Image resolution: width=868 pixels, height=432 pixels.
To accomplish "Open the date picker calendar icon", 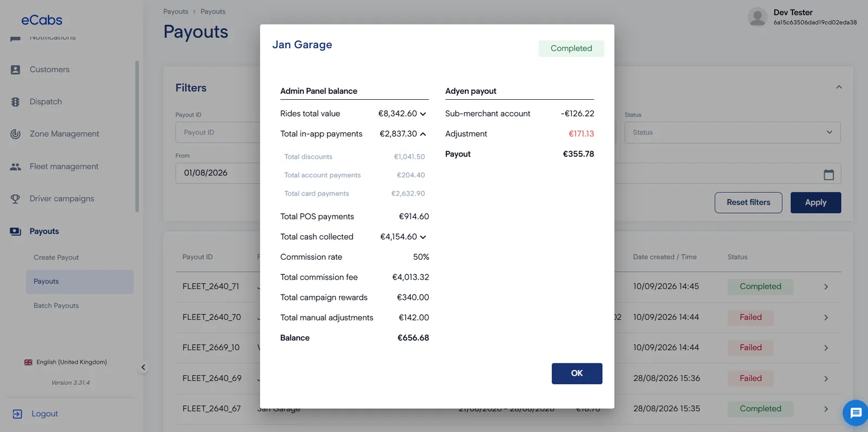I will (x=828, y=174).
